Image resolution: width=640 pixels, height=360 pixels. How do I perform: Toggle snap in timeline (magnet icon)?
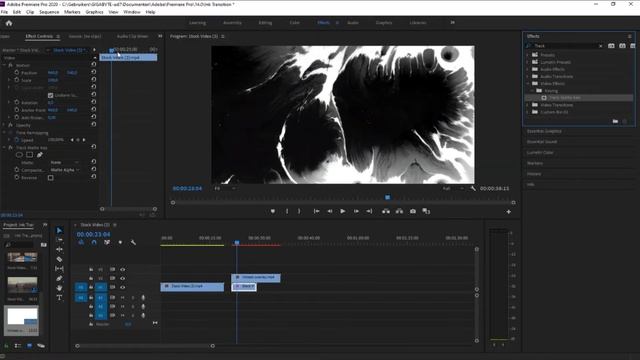[x=94, y=242]
